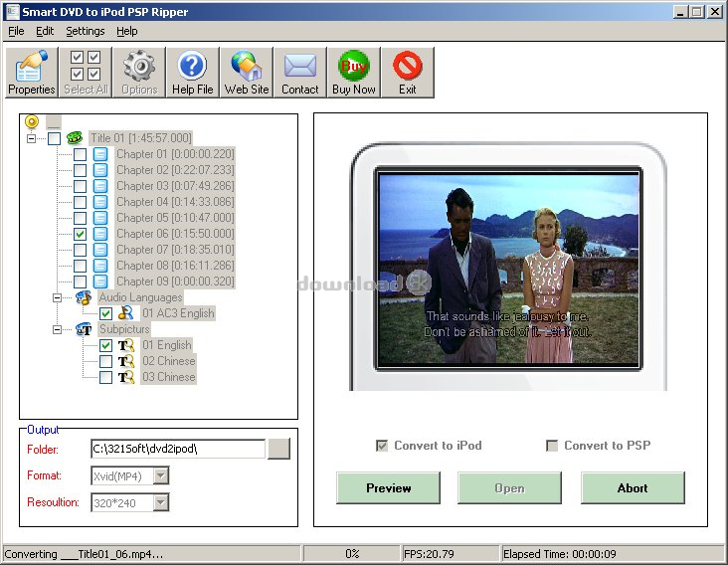Click the DVD disc root icon
Viewport: 728px width, 565px height.
click(x=32, y=121)
